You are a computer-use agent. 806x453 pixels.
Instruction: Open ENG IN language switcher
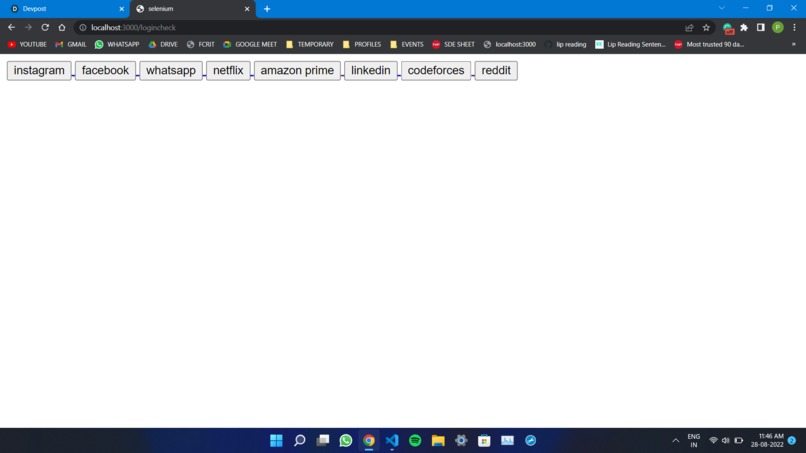point(694,441)
